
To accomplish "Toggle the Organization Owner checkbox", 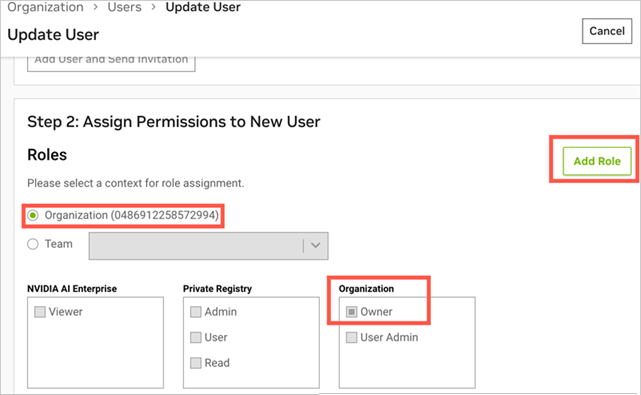I will point(352,312).
